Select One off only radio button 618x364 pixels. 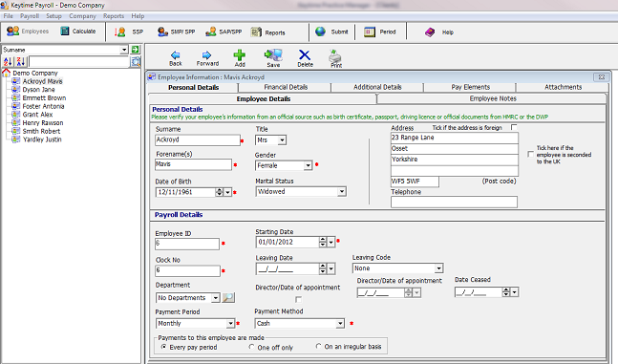[x=251, y=347]
